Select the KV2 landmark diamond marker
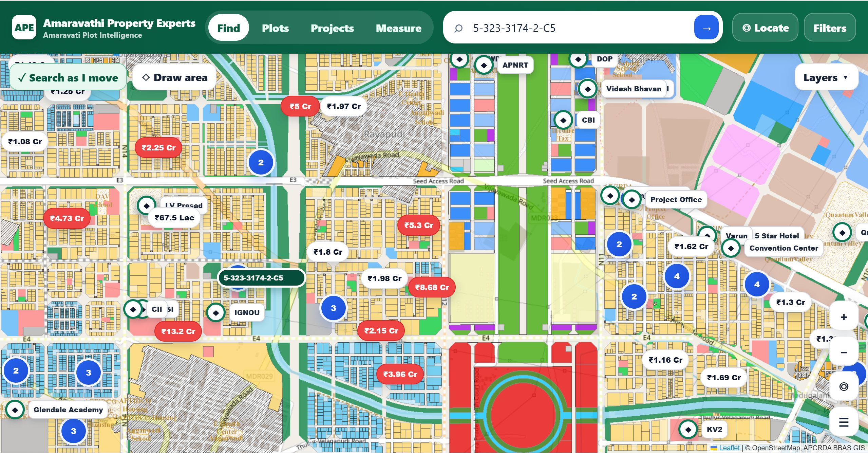868x453 pixels. point(688,430)
